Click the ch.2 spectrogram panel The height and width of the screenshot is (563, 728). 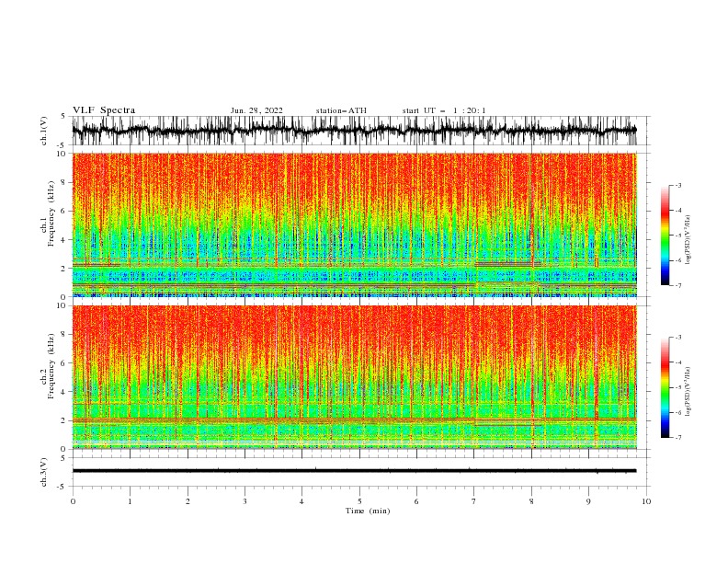point(355,377)
